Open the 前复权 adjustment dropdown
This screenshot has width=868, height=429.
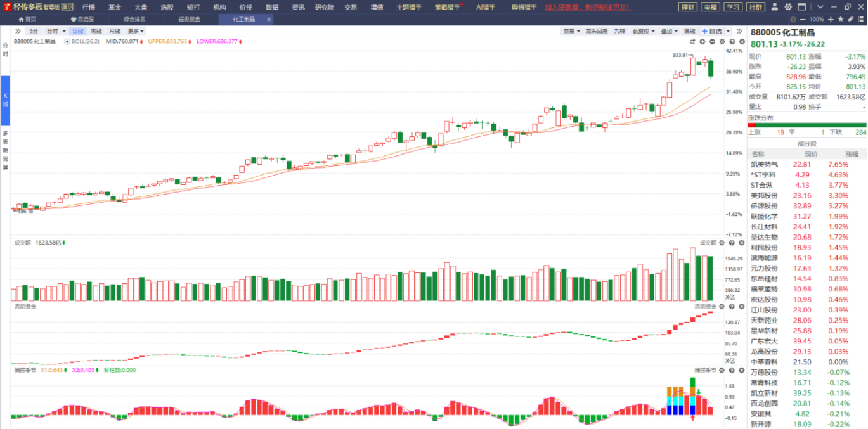644,31
